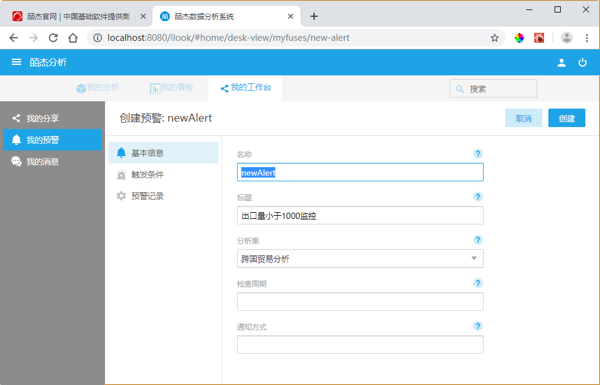Image resolution: width=600 pixels, height=385 pixels.
Task: Switch to 我的分析 tab
Action: [98, 88]
